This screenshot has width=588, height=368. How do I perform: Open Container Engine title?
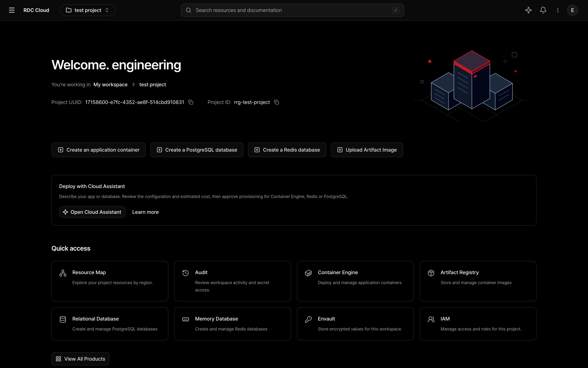click(338, 272)
